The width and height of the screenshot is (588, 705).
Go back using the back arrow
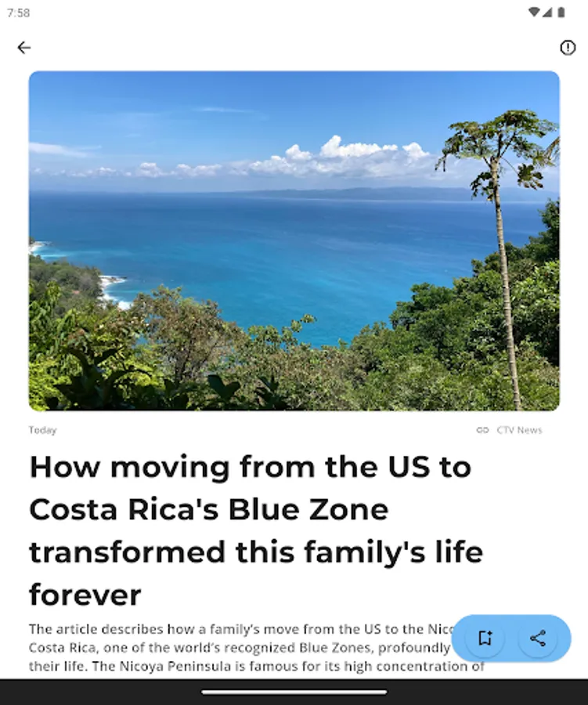coord(23,47)
